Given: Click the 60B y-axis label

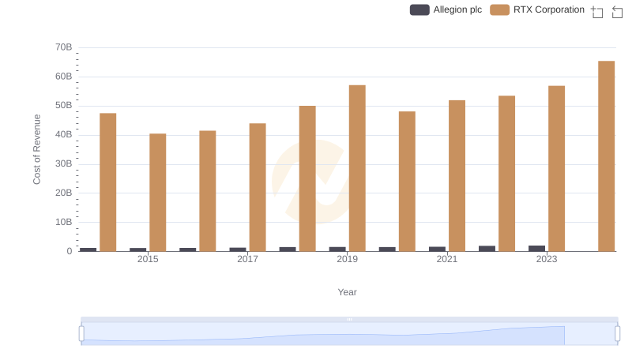Looking at the screenshot, I should pos(64,77).
